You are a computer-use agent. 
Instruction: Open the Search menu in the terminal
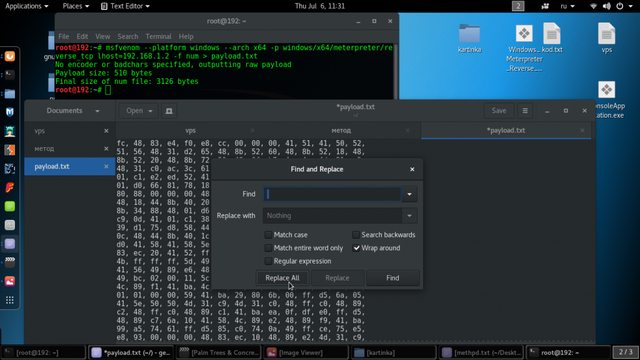[128, 36]
